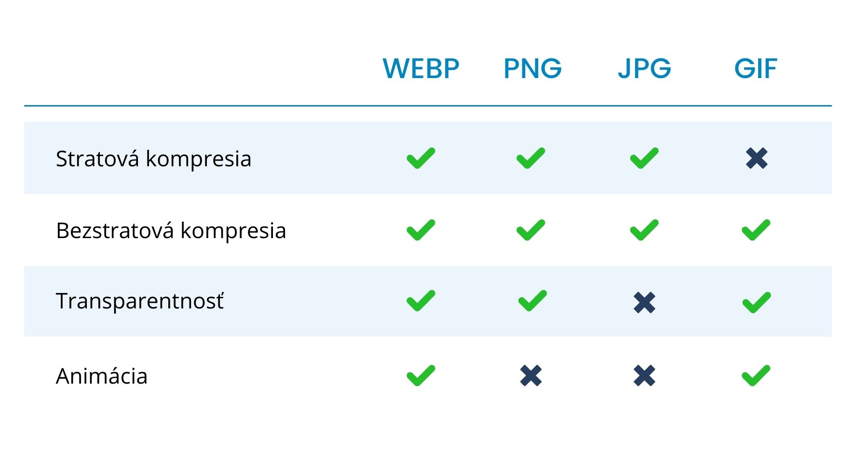Click the JPG lossless compression checkmark
Screen dimensions: 868x454
[x=644, y=230]
